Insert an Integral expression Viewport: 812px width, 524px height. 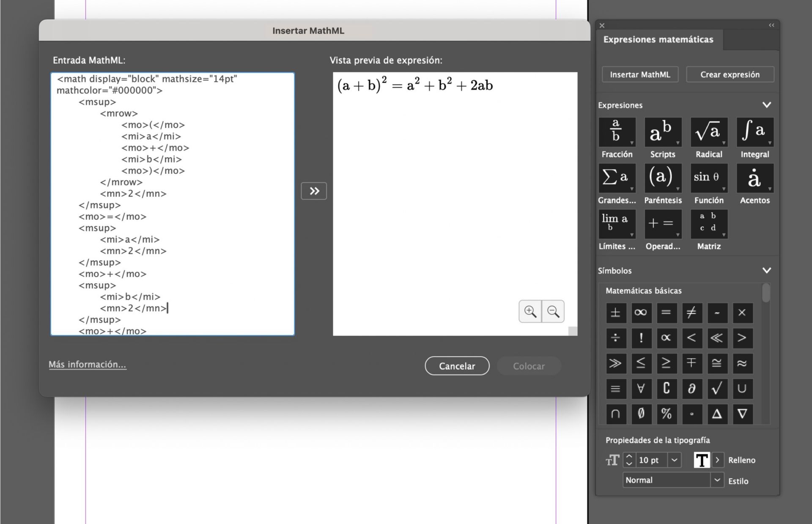(754, 132)
